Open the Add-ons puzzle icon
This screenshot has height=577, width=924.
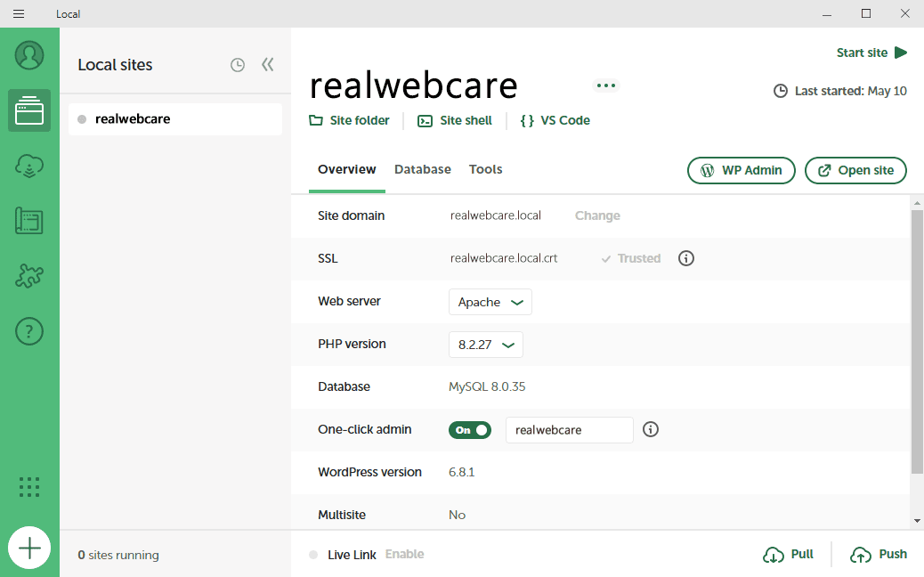pyautogui.click(x=28, y=276)
